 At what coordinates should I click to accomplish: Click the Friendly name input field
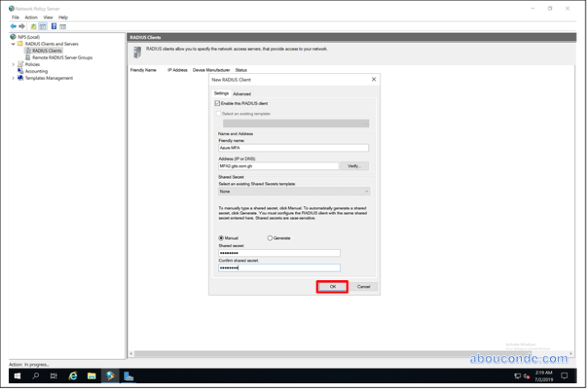[292, 148]
